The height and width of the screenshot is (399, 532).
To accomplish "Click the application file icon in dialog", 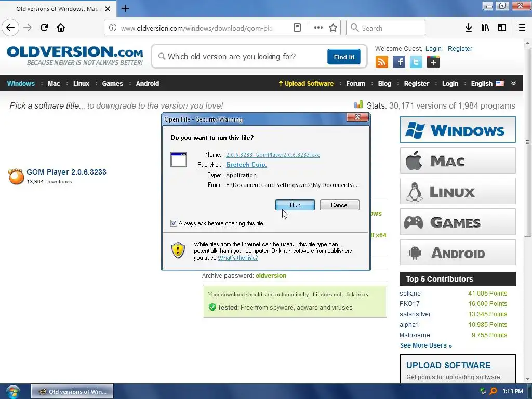I will click(x=179, y=160).
